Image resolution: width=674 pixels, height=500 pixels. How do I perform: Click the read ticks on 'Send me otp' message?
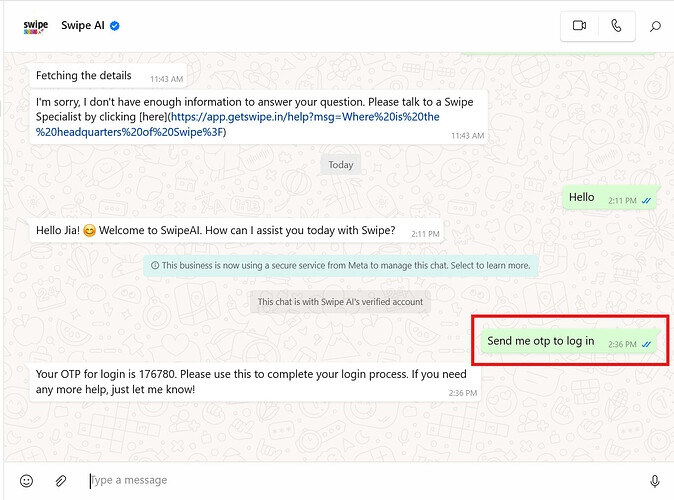coord(646,344)
